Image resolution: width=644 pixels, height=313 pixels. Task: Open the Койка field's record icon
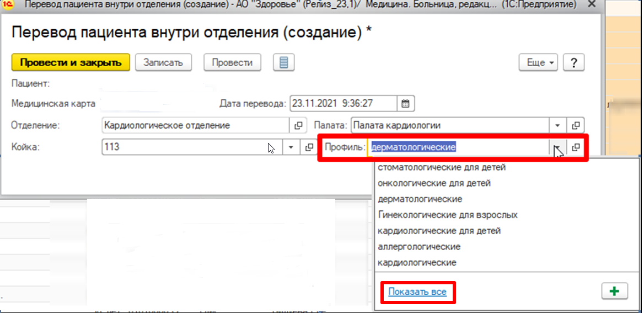308,147
